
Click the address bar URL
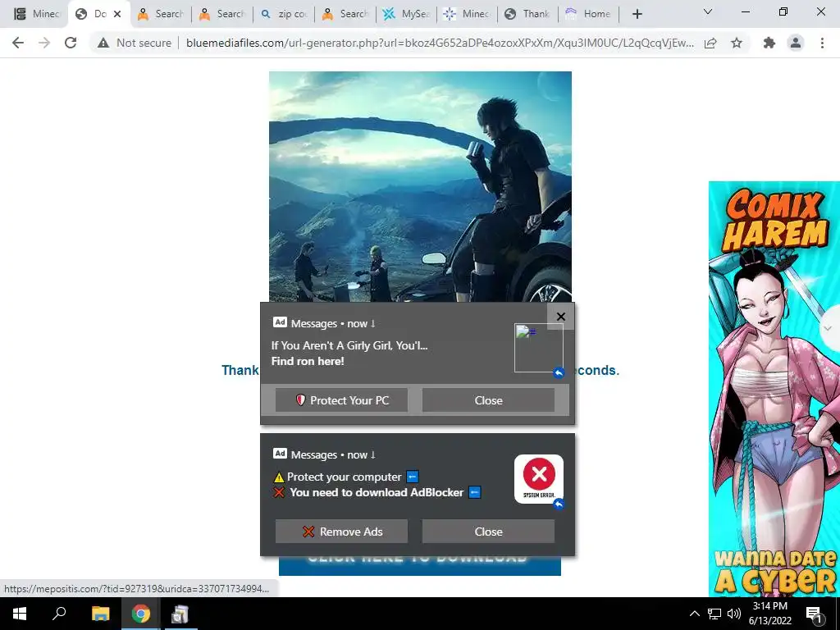pos(440,43)
